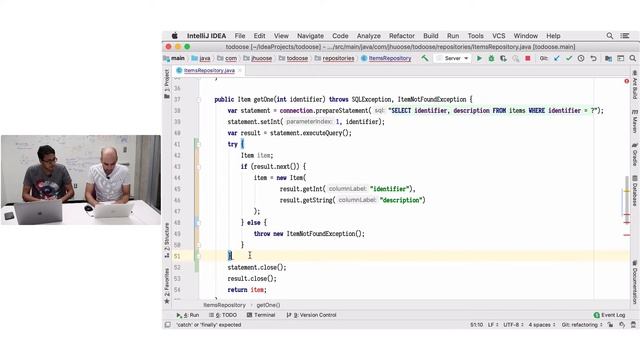Screen dimensions: 640x360
Task: Close the ItemsRepository.java editor tab
Action: pos(240,71)
